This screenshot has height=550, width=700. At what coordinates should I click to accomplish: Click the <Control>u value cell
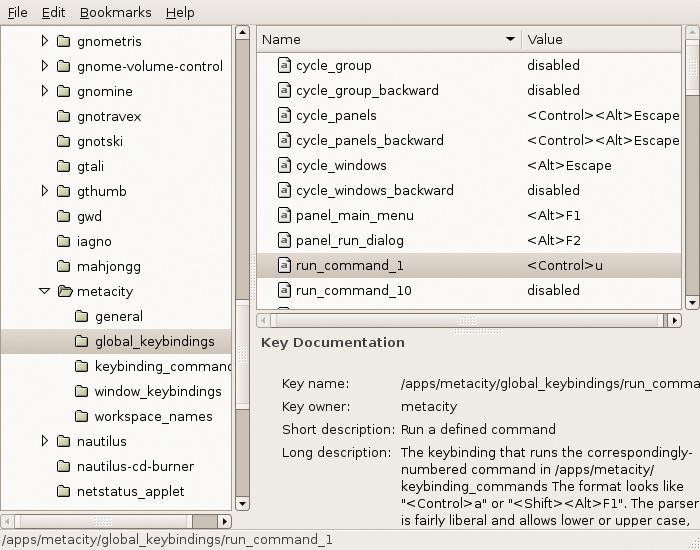pyautogui.click(x=565, y=266)
